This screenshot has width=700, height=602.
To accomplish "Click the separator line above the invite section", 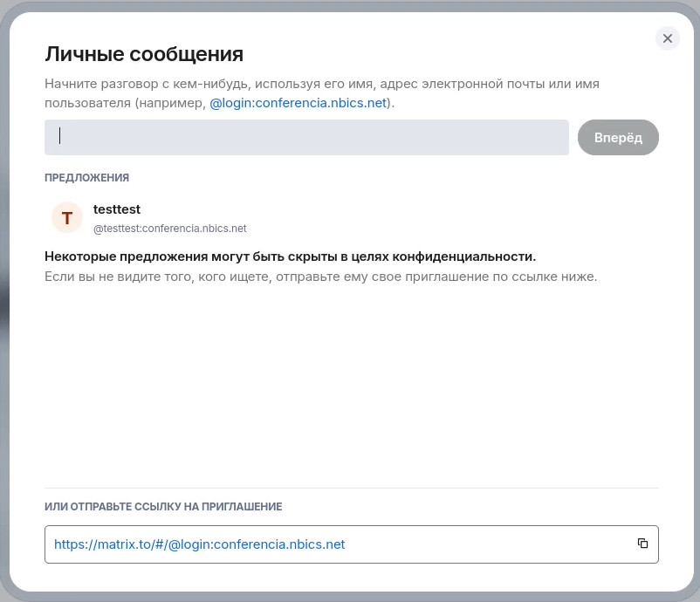I will coord(352,488).
